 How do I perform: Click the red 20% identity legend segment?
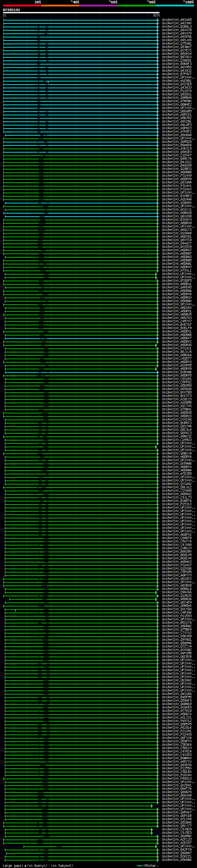(22, 6)
